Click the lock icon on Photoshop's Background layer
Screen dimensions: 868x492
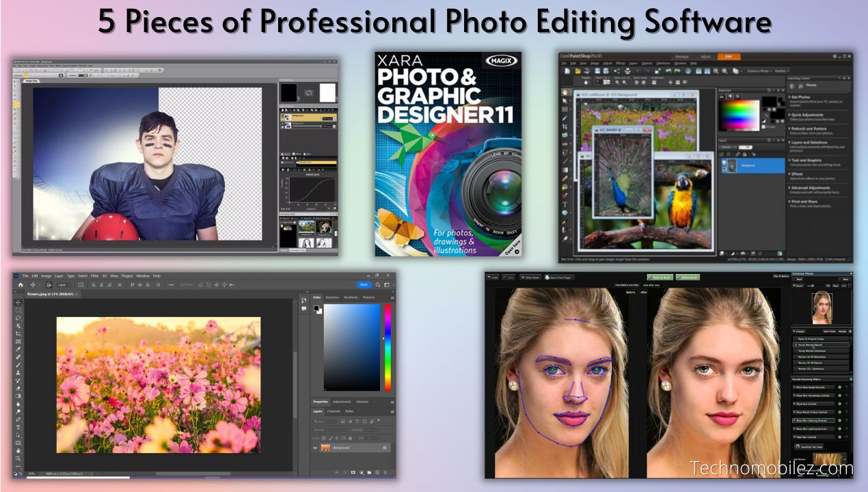coord(384,448)
